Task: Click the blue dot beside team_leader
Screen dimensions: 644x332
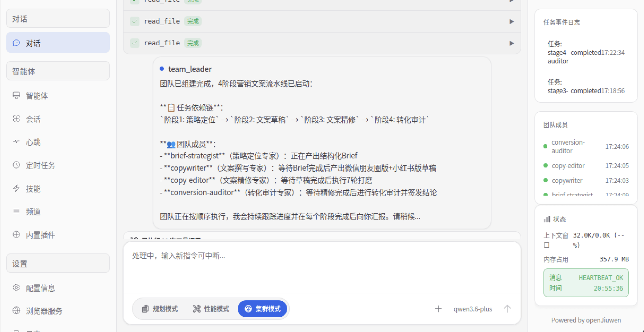Action: [162, 69]
